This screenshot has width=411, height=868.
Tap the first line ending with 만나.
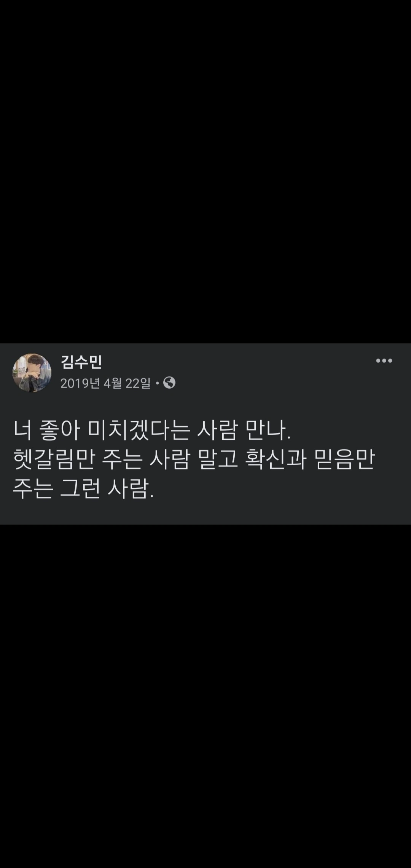coord(152,431)
